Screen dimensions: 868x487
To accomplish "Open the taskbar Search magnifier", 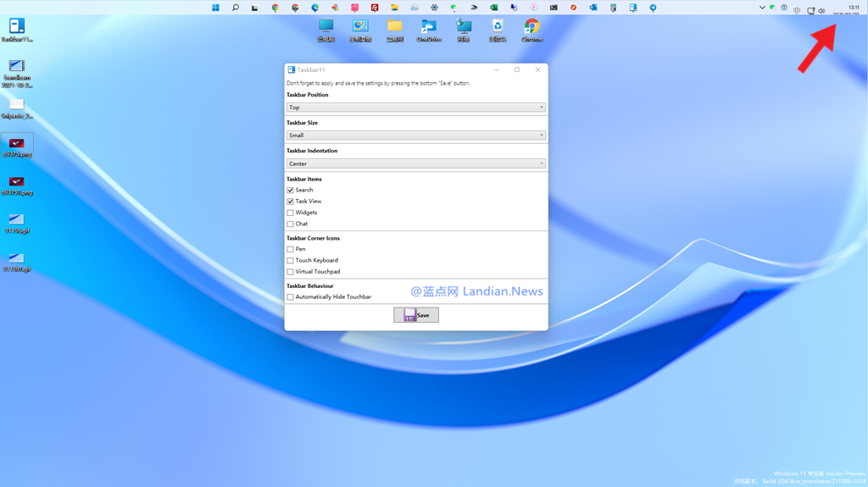I will coord(236,8).
